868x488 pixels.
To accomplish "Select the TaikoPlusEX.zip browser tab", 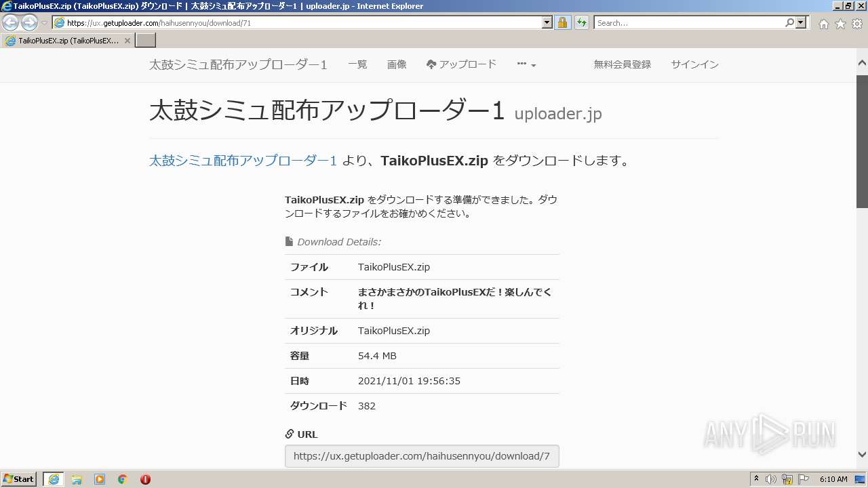I will [68, 41].
